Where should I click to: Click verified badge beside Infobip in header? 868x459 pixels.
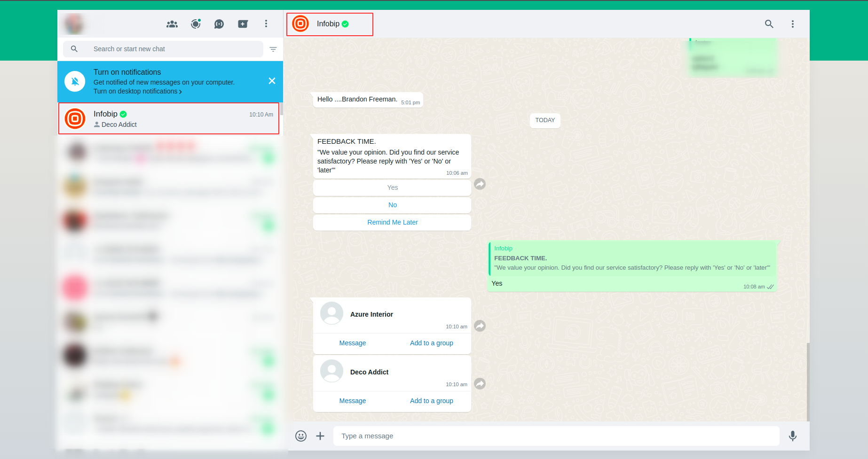point(345,24)
